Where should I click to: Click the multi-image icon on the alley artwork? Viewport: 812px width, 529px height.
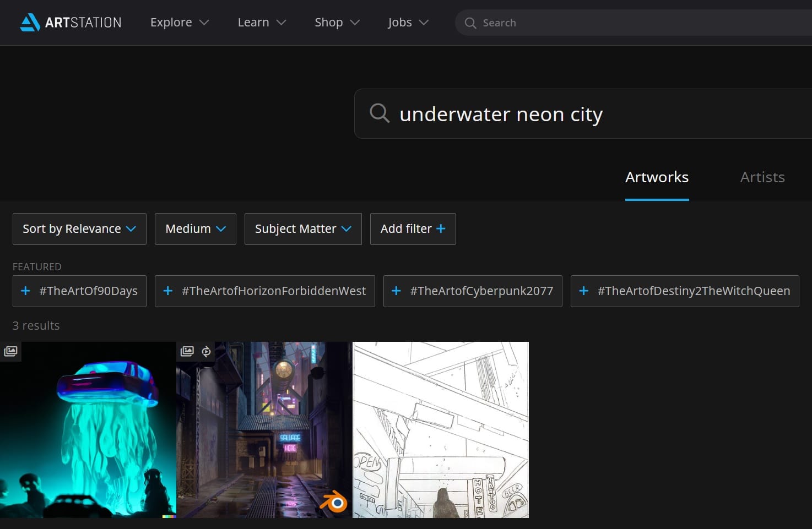point(187,351)
